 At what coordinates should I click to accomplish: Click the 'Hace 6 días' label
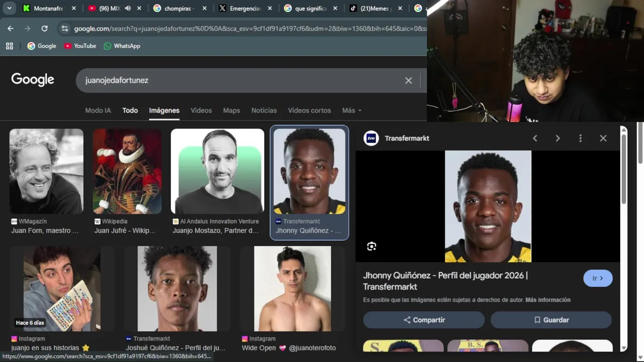[30, 323]
